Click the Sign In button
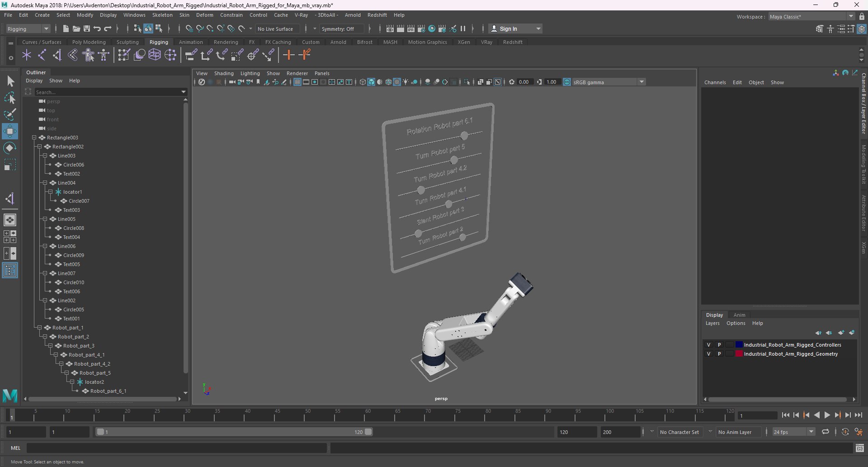 tap(515, 29)
